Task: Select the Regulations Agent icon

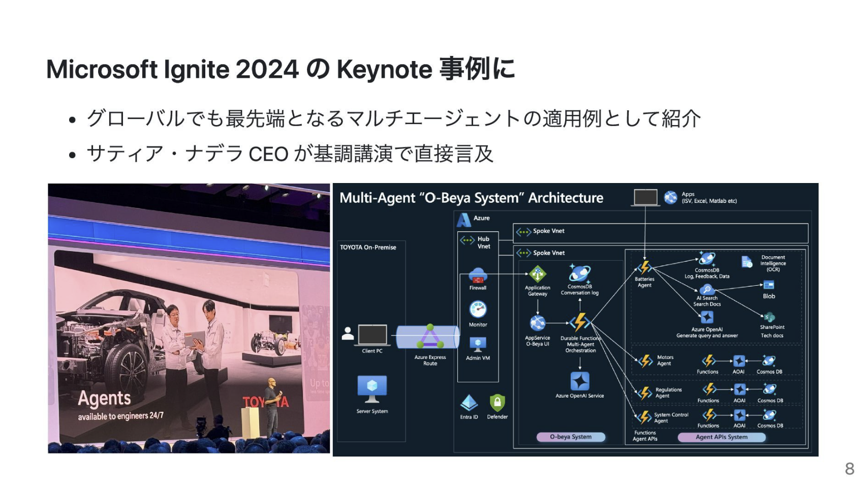Action: point(644,393)
